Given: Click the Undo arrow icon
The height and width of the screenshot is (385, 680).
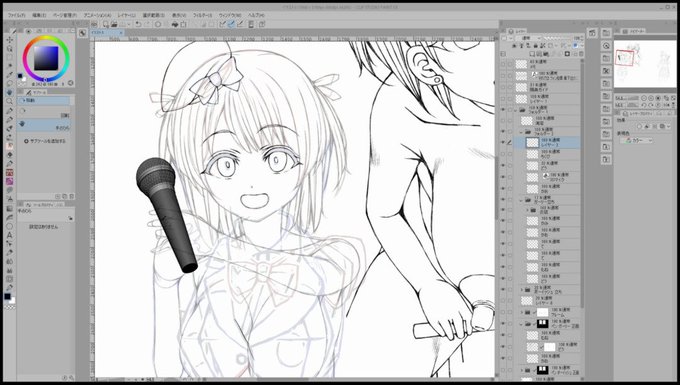Looking at the screenshot, I should [138, 24].
